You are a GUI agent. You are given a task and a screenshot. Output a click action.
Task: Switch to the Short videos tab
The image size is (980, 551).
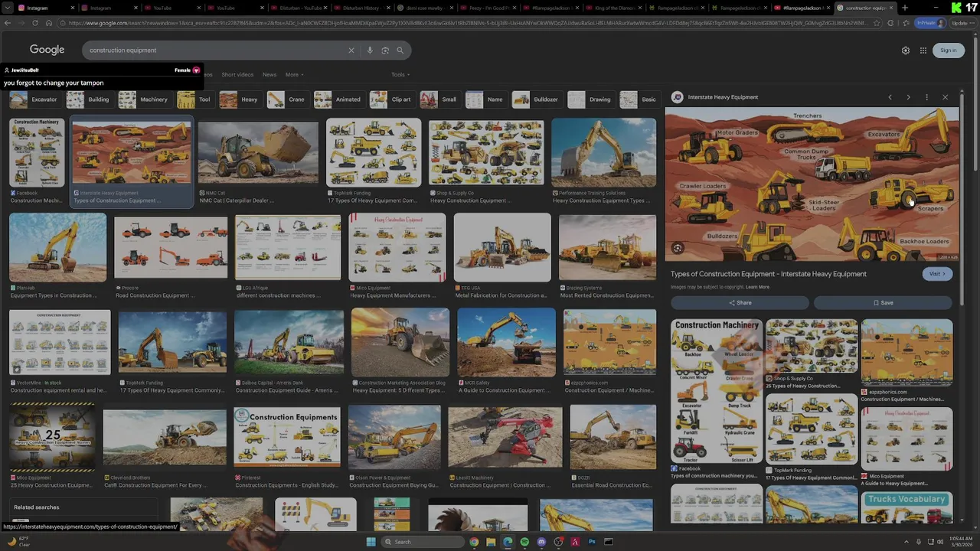point(237,75)
